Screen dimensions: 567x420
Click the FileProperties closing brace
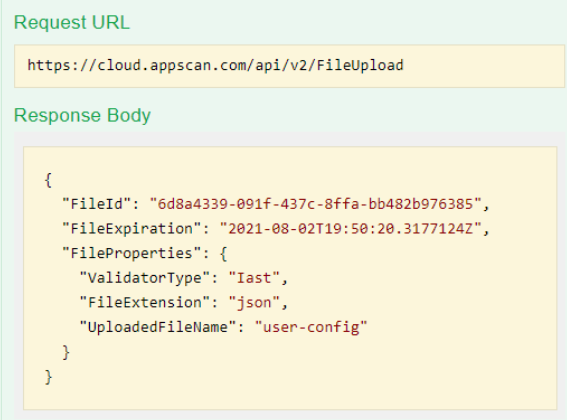click(x=66, y=352)
